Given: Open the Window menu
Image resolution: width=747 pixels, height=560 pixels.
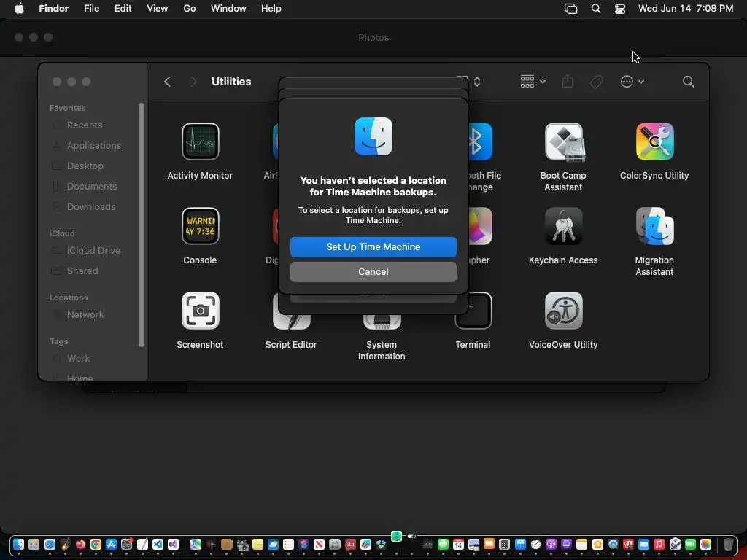Looking at the screenshot, I should point(228,9).
